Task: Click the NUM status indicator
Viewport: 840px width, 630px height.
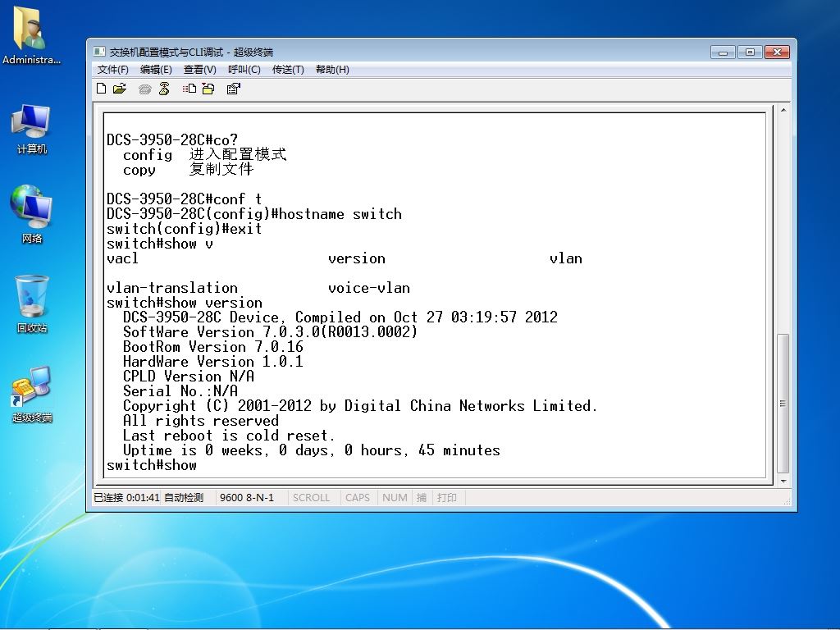Action: pos(395,498)
